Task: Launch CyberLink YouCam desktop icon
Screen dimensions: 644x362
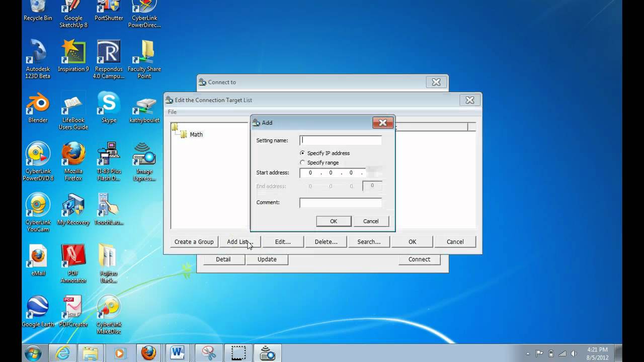Action: pos(38,213)
